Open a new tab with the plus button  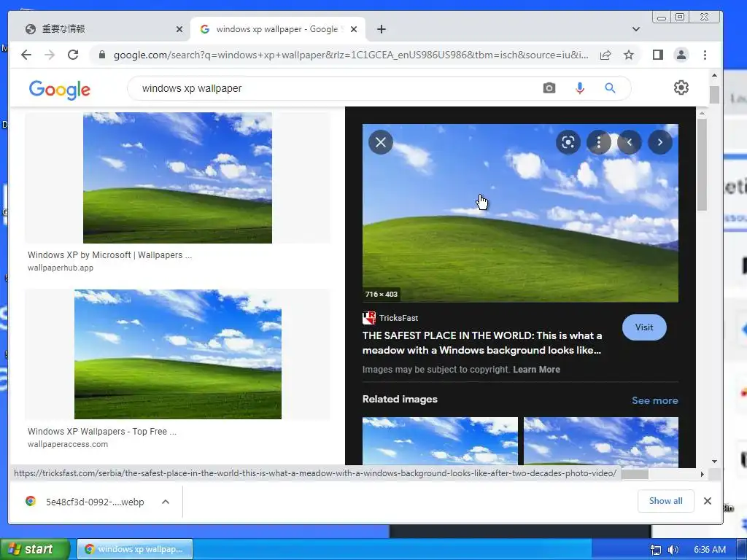tap(381, 29)
